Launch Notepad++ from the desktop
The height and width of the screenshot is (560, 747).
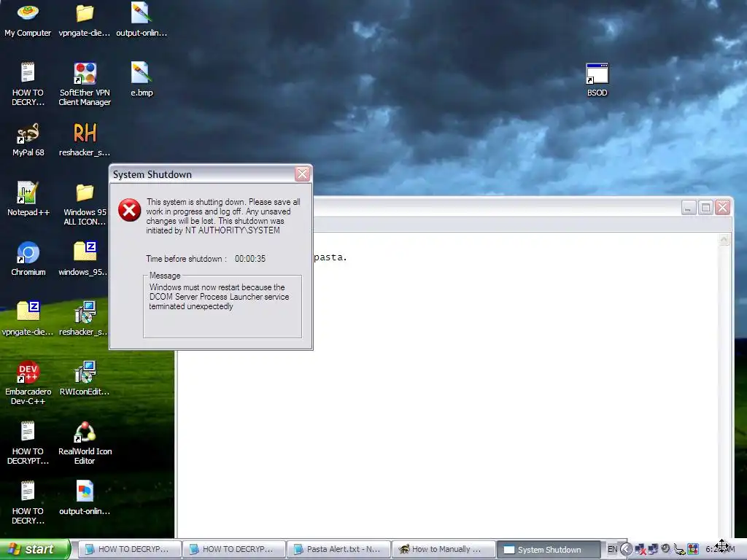click(28, 199)
